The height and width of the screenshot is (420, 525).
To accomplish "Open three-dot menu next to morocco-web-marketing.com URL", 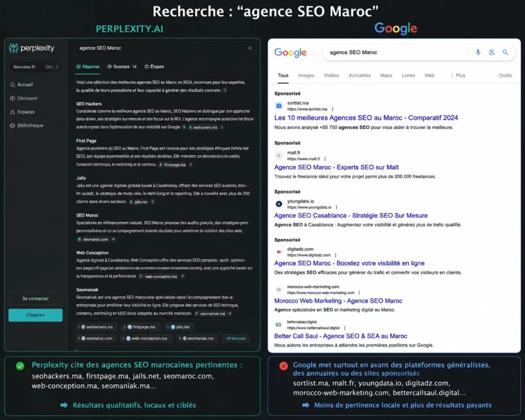I will pos(359,293).
